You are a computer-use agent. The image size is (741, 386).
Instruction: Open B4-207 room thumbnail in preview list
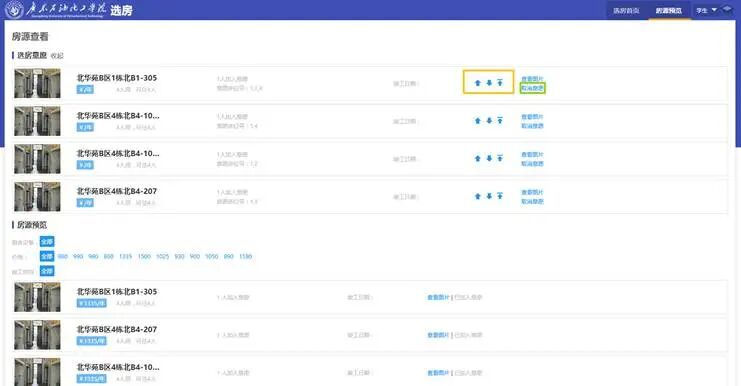coord(37,335)
